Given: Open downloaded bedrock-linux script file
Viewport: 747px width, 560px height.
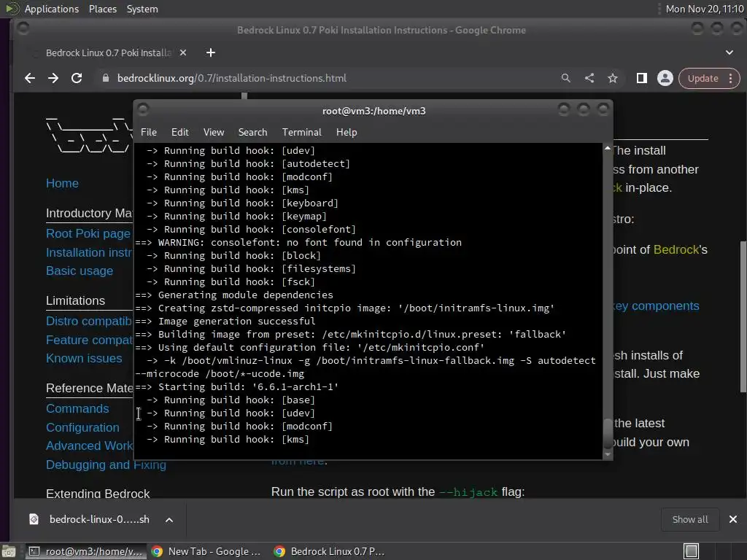Looking at the screenshot, I should point(99,519).
